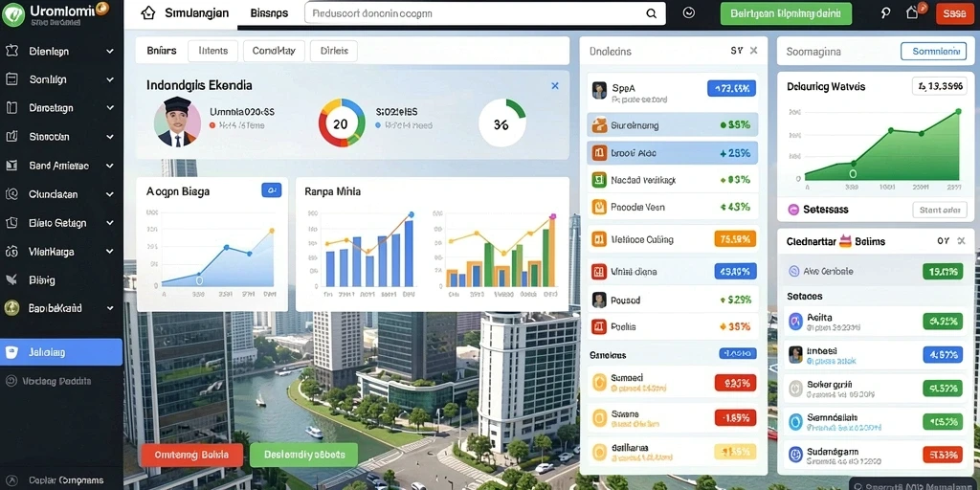
Task: Click the purple Setersass circle icon
Action: (793, 210)
